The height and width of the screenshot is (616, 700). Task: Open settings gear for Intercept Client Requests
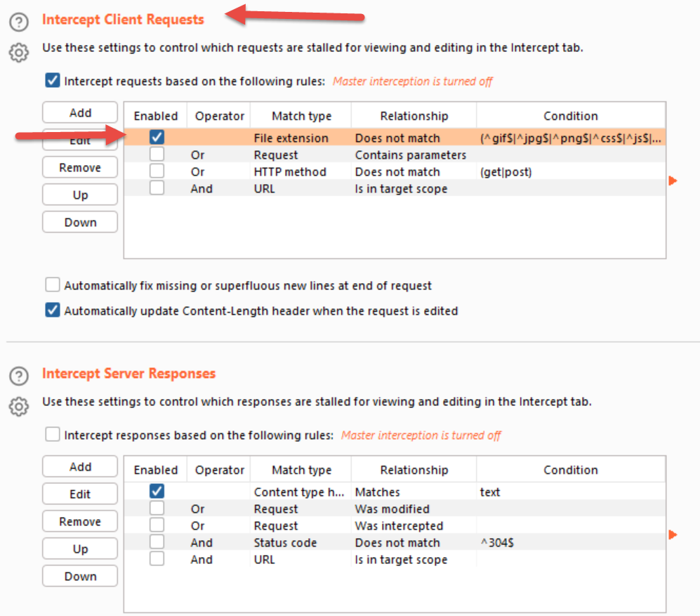[x=18, y=53]
